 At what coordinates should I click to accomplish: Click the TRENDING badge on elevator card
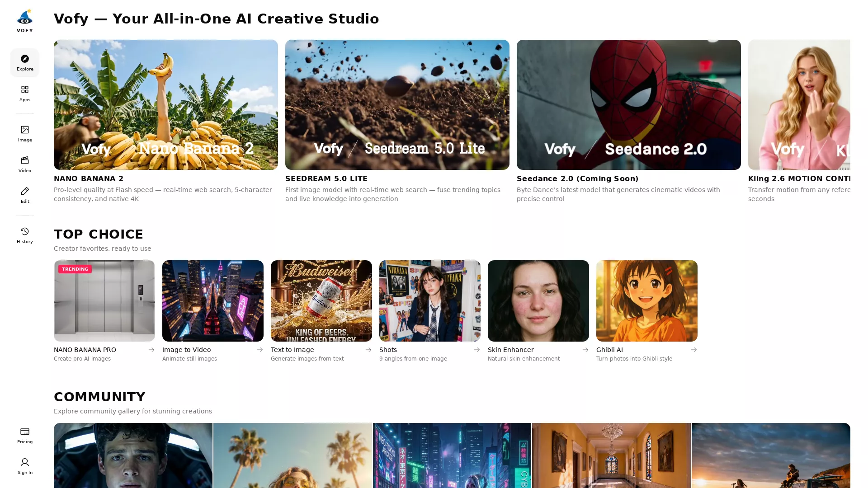pos(75,269)
